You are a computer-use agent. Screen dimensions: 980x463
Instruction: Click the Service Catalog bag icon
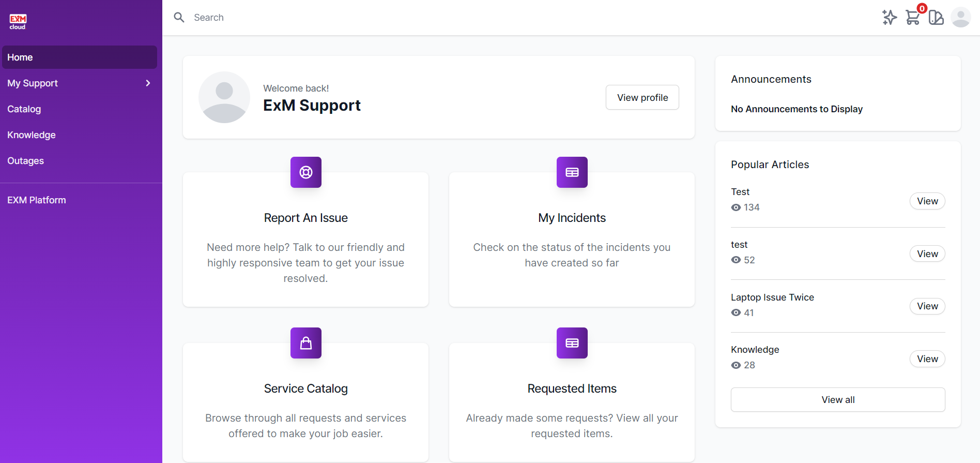point(306,343)
